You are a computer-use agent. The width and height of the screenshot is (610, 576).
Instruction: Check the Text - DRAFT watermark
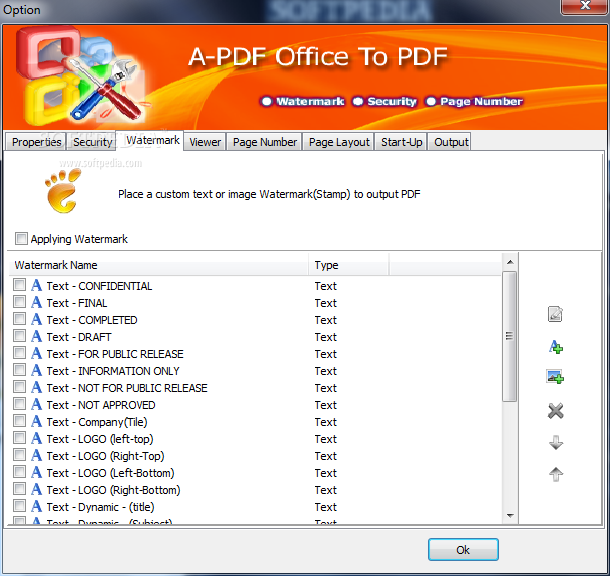(19, 336)
